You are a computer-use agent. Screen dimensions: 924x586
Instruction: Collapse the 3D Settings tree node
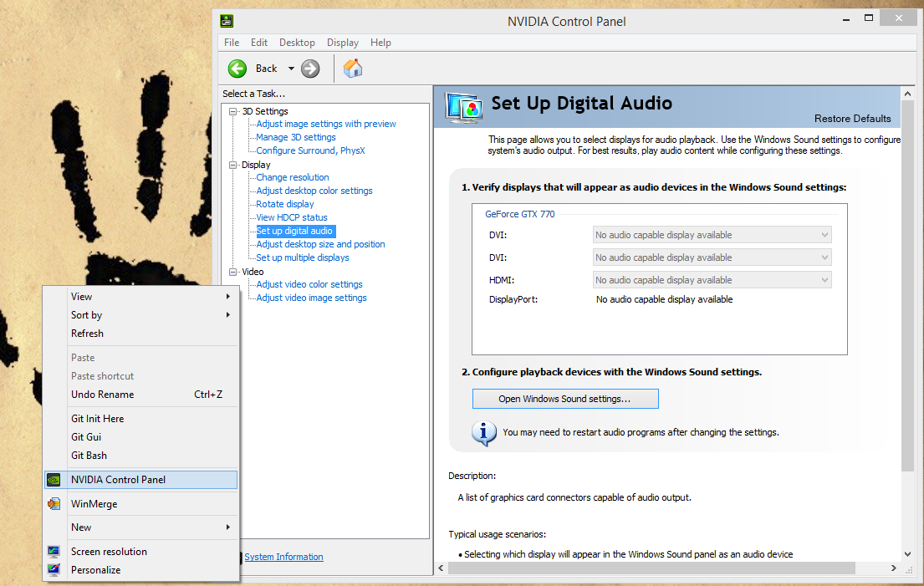pos(233,111)
